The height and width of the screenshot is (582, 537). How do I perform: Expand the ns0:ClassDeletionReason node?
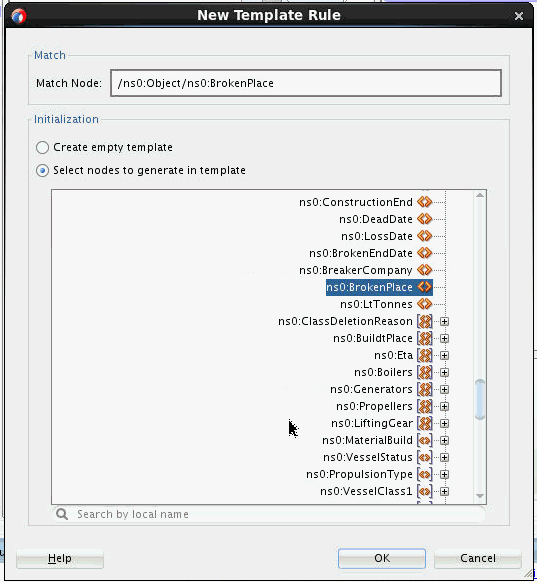[444, 321]
